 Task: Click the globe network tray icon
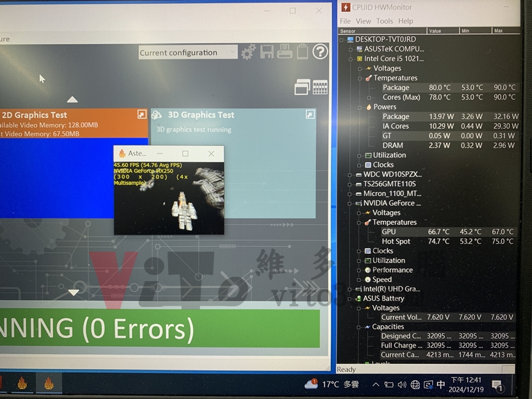click(415, 385)
